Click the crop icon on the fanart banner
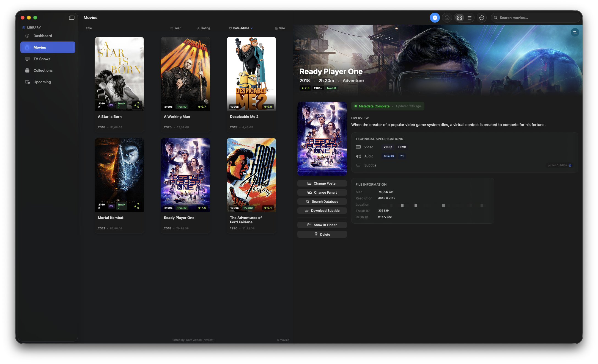The width and height of the screenshot is (598, 364). [575, 32]
